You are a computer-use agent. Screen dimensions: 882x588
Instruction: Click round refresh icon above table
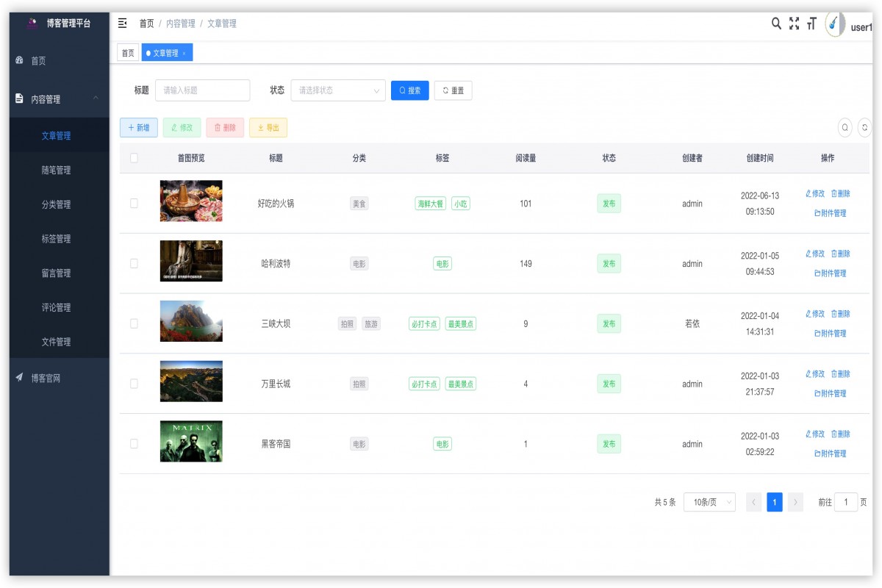865,128
